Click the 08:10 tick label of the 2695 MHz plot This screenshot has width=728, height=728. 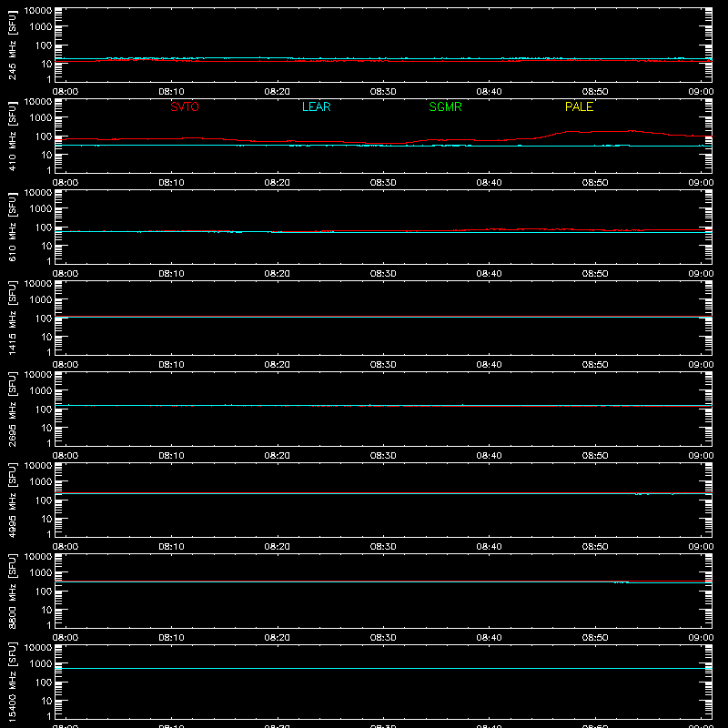pyautogui.click(x=171, y=456)
